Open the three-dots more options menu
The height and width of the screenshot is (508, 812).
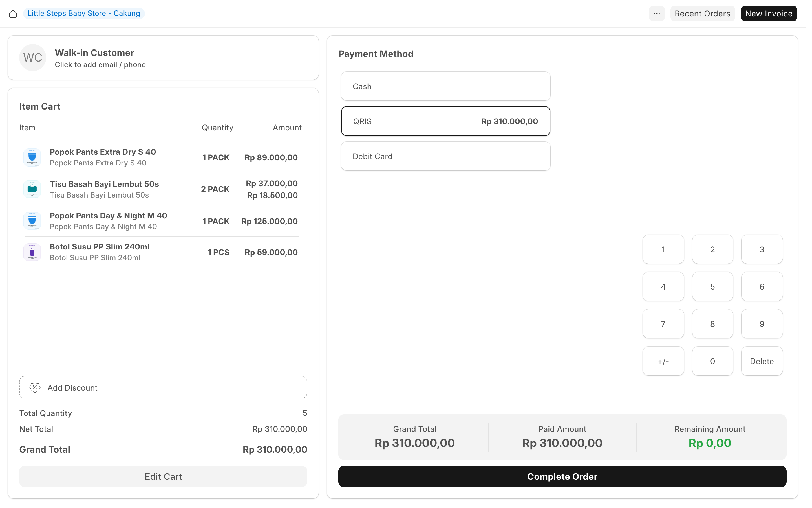[656, 14]
